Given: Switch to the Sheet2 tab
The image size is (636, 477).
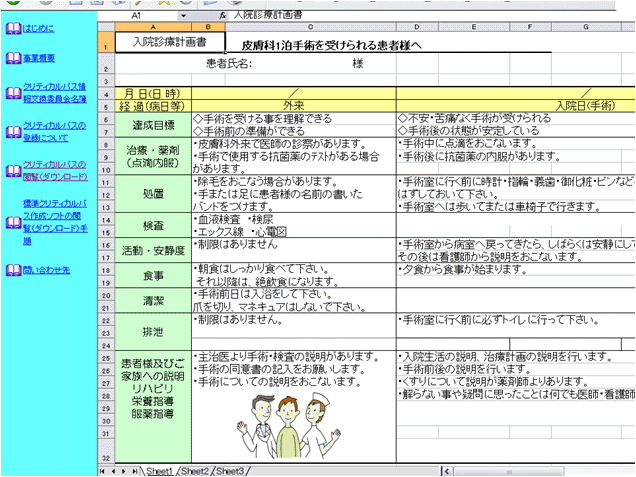Looking at the screenshot, I should (x=194, y=470).
